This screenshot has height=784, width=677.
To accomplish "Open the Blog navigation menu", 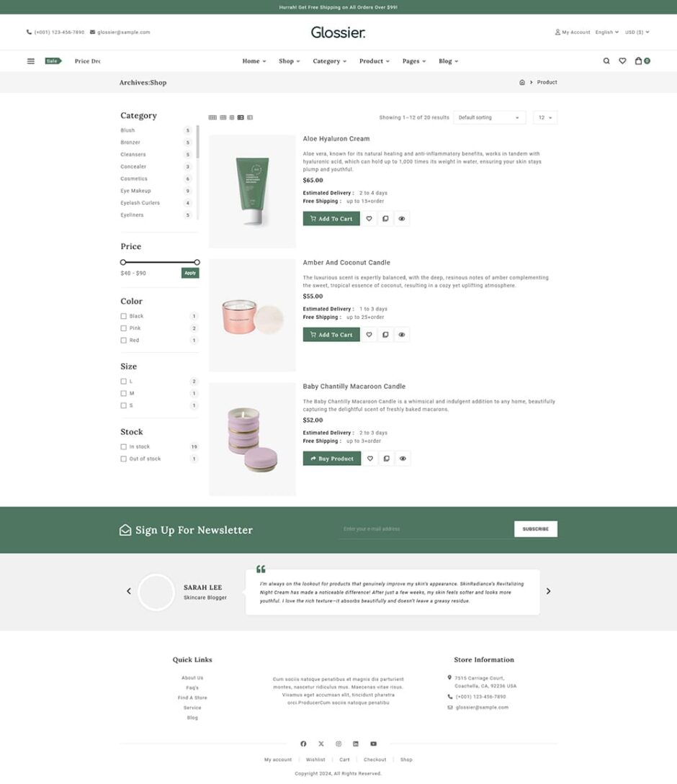I will point(448,61).
